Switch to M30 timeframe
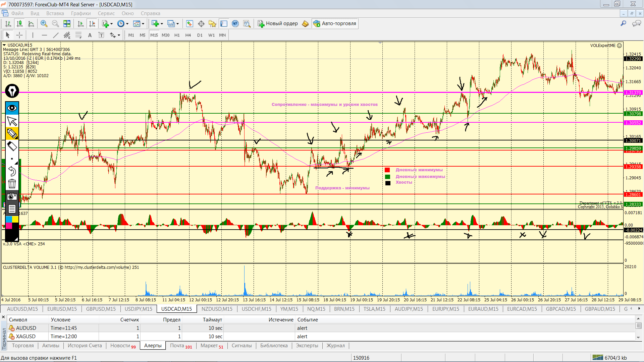 (x=166, y=35)
